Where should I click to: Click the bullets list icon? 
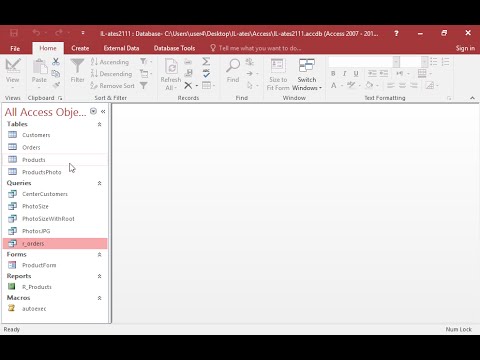click(434, 62)
